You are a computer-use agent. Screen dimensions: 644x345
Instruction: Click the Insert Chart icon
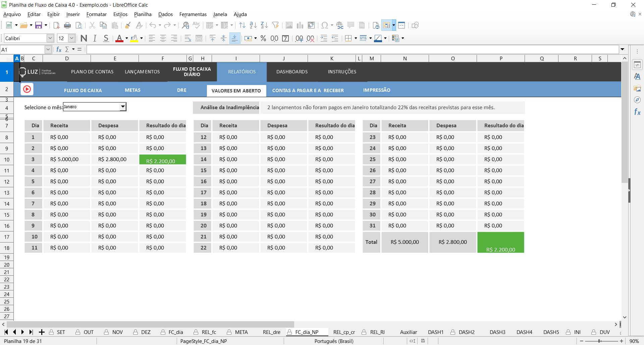[x=300, y=25]
